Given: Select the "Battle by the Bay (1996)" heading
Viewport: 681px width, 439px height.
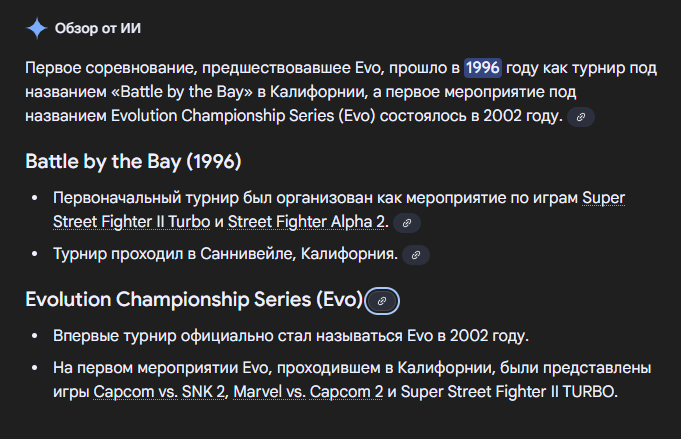Looking at the screenshot, I should tap(133, 162).
